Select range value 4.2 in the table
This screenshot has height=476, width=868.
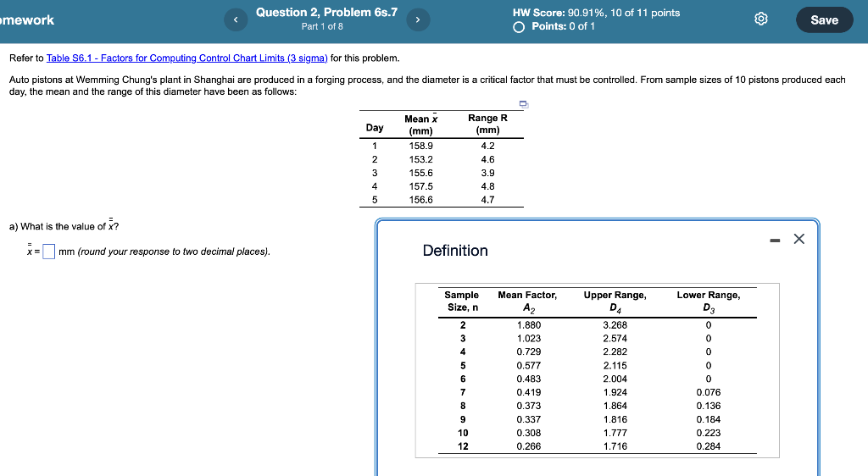[487, 146]
